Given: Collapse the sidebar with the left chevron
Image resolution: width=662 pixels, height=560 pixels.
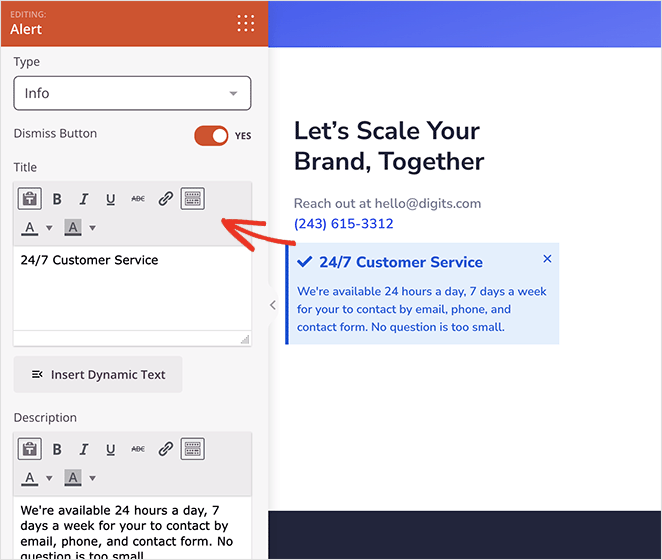Looking at the screenshot, I should 273,305.
